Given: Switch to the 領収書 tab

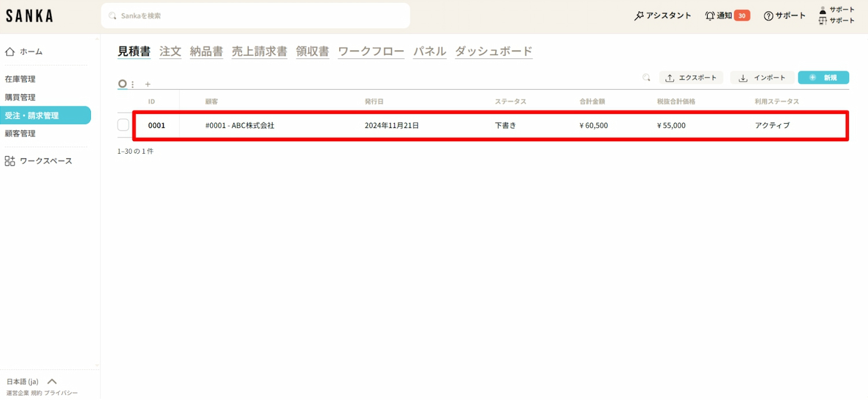Looking at the screenshot, I should 312,51.
